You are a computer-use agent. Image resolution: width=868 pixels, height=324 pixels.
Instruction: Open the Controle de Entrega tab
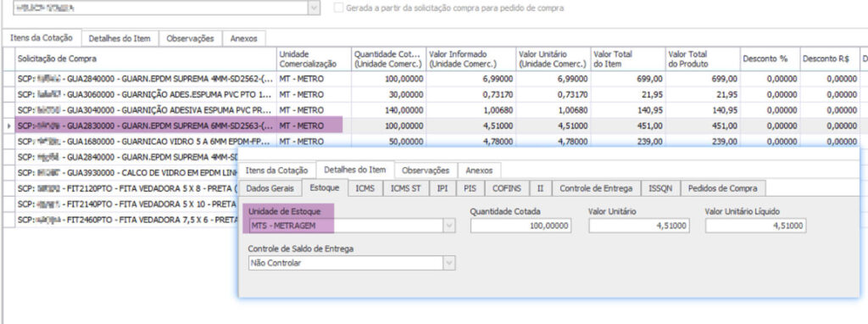click(596, 188)
